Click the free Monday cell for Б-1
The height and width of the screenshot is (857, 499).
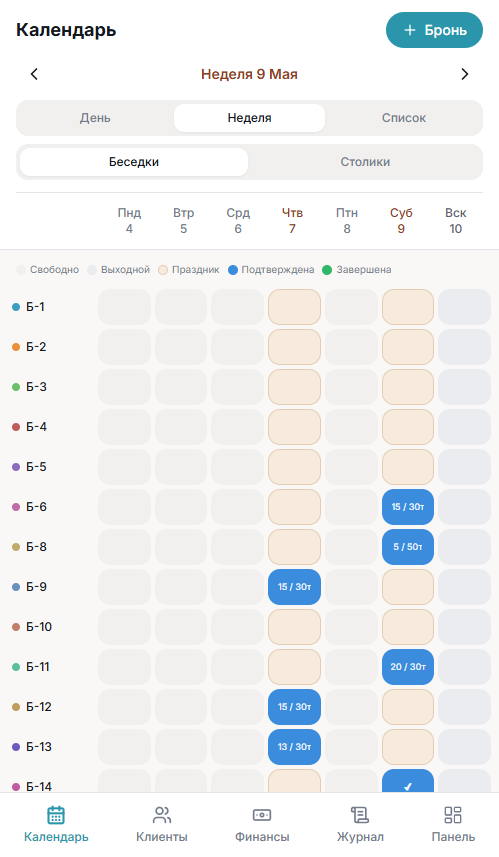coord(125,307)
